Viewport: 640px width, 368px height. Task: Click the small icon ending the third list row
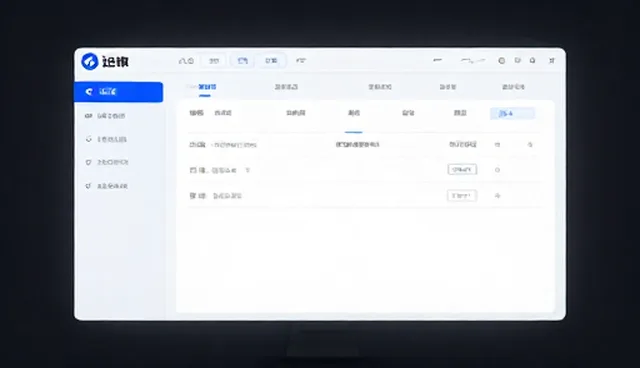pos(498,196)
